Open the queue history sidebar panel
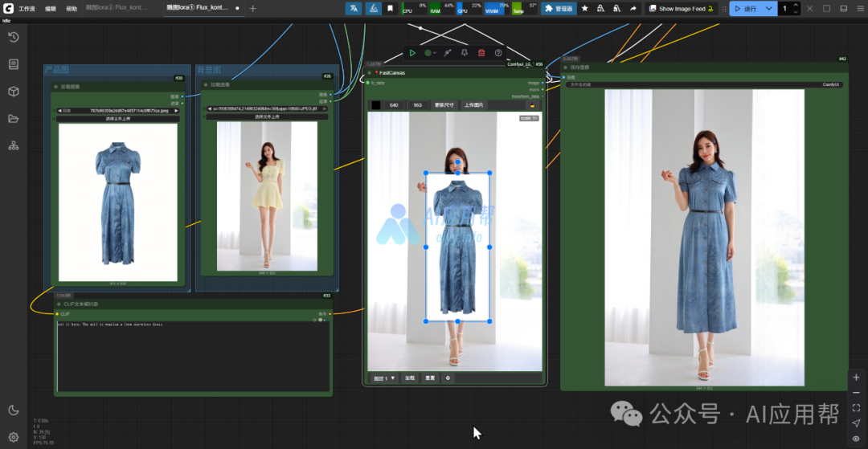The width and height of the screenshot is (868, 449). (x=13, y=37)
